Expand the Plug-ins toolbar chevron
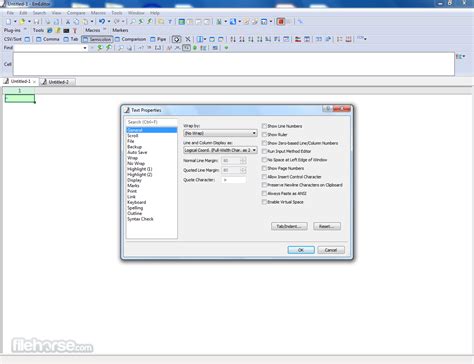This screenshot has width=474, height=364. click(x=25, y=29)
